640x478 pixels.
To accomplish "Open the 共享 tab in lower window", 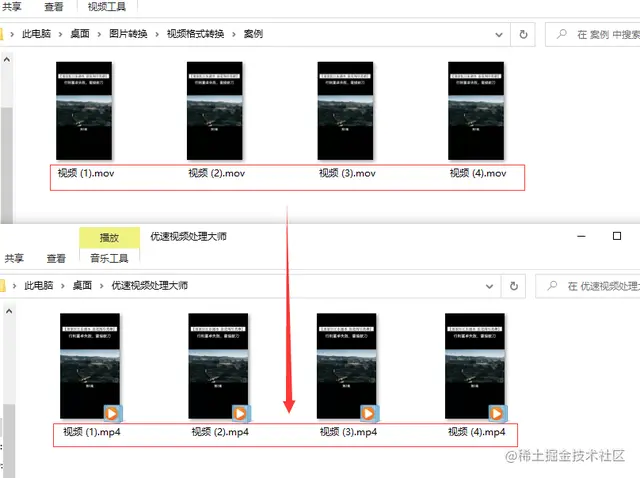I will 14,258.
